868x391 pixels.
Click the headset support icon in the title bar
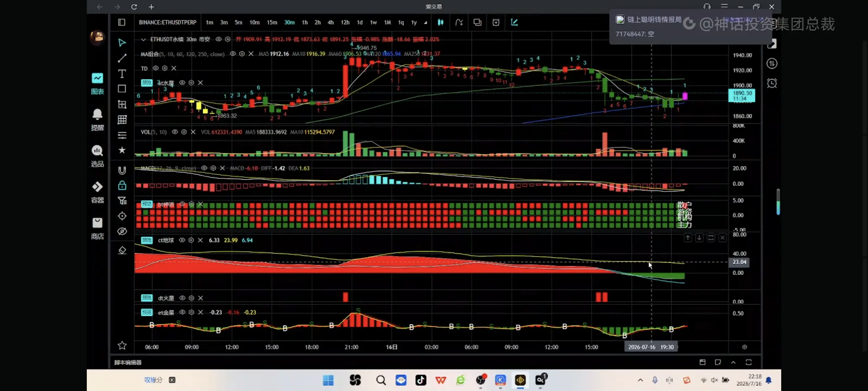707,7
